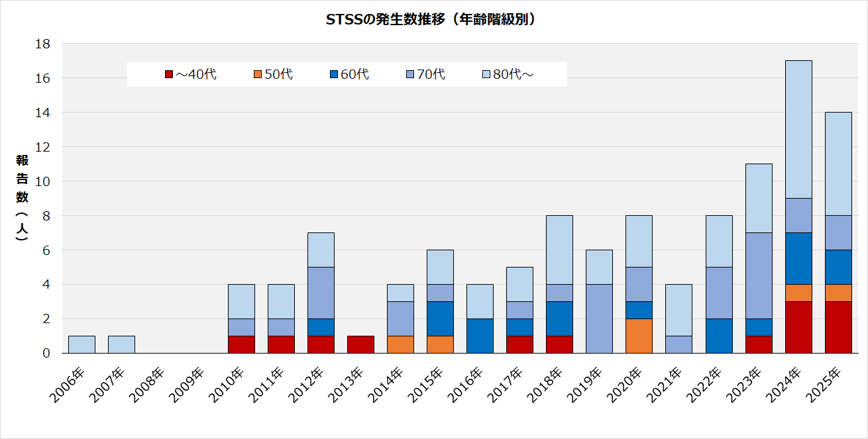Click the dark blue 60代 segment in 2016年
868x439 pixels.
(x=480, y=336)
